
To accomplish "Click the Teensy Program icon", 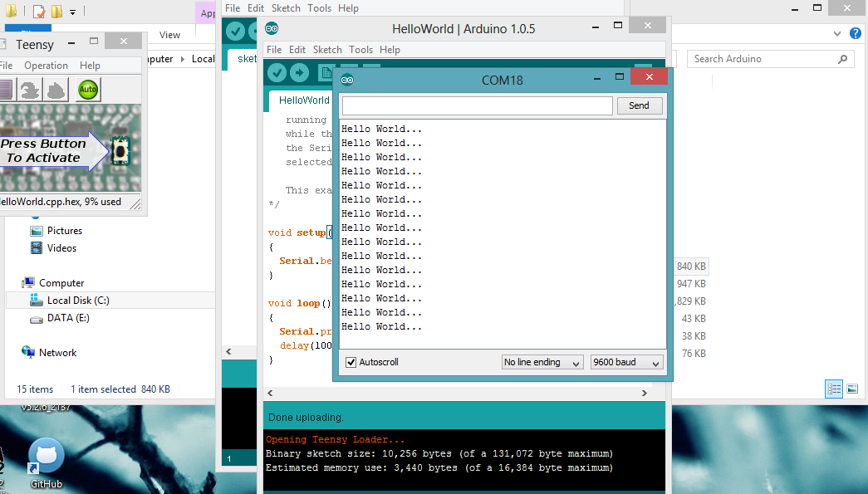I will (x=31, y=90).
